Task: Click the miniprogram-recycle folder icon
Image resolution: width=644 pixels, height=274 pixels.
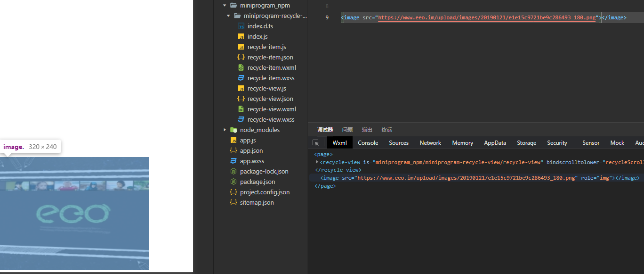Action: [237, 16]
